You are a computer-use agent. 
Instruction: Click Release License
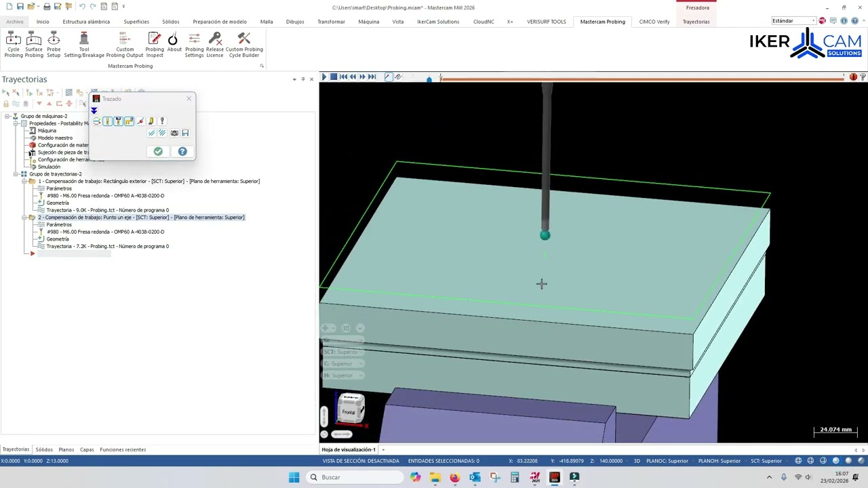(x=215, y=45)
